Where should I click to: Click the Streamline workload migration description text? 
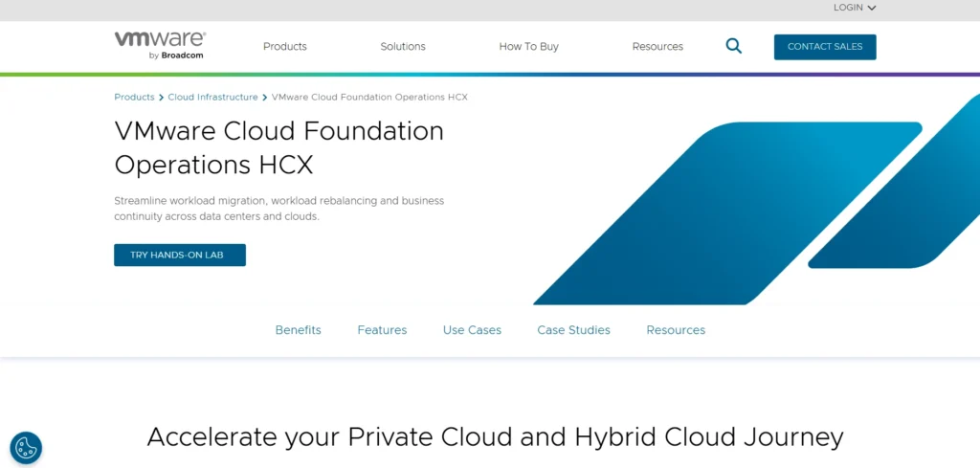pos(278,209)
